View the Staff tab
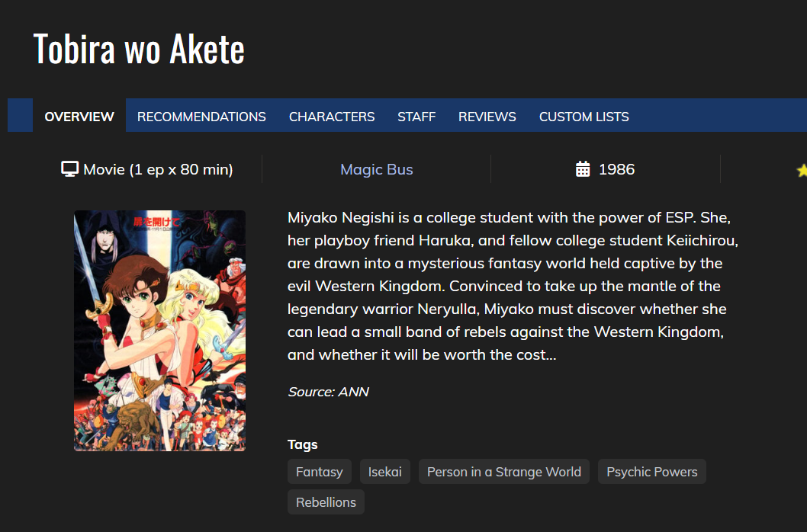Screen dimensions: 807x532 tap(416, 117)
